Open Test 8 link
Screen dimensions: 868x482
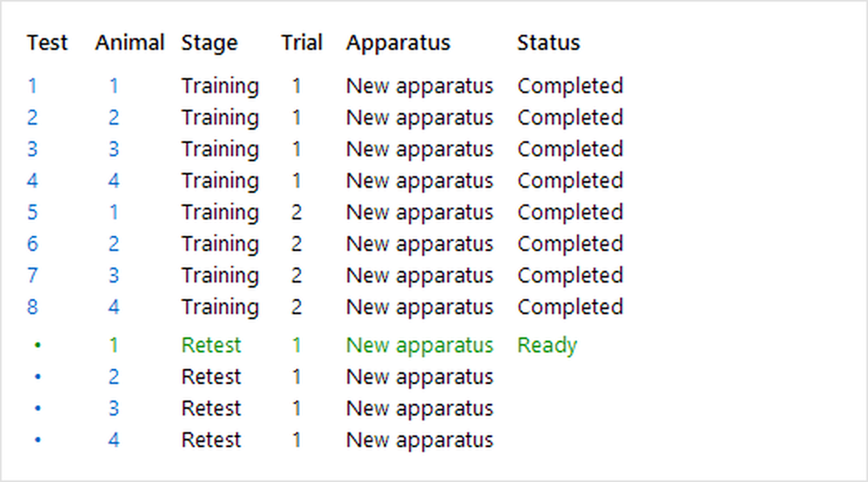coord(32,307)
